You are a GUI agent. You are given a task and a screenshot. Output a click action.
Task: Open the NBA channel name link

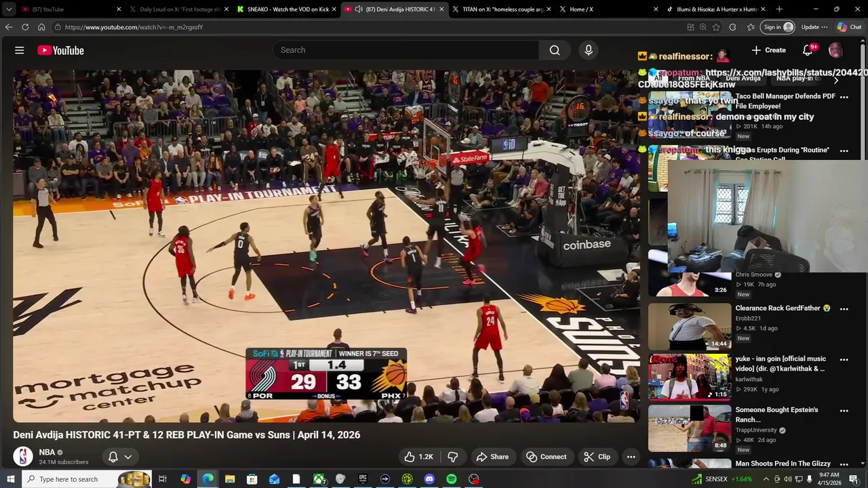click(x=47, y=452)
